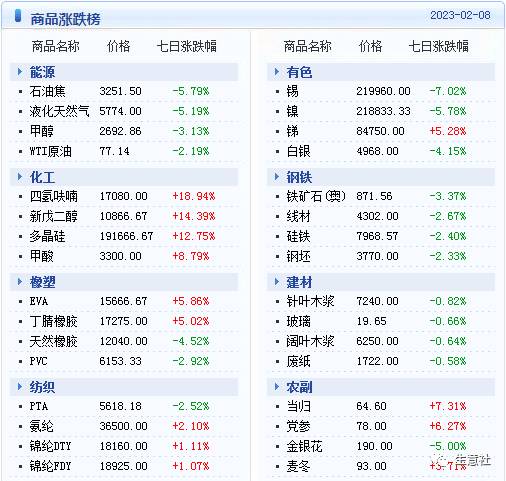Viewport: 506px width, 481px height.
Task: Click the 商品涨跌榜 title
Action: coord(65,19)
